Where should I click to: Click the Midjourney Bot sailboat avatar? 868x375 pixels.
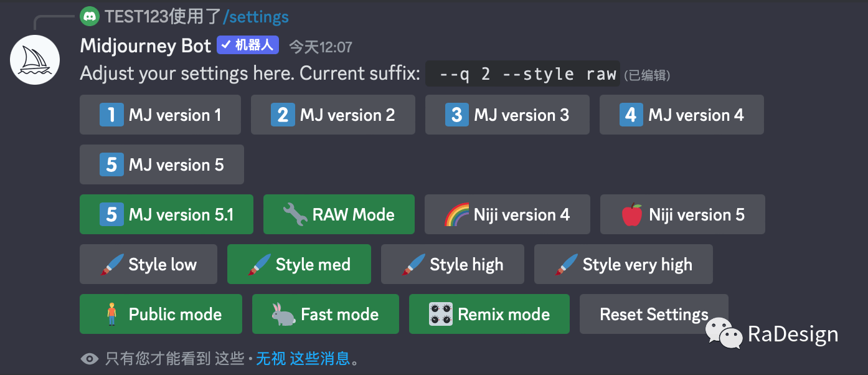coord(35,60)
